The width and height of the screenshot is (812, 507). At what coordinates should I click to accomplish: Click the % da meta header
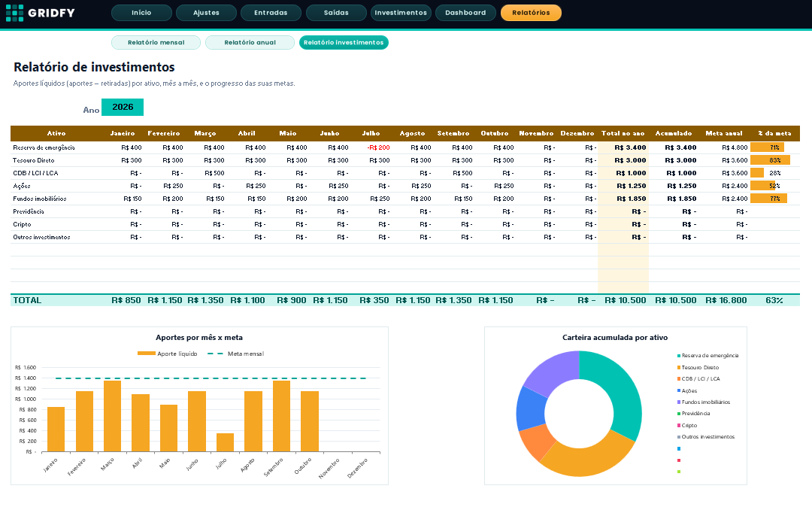coord(774,133)
